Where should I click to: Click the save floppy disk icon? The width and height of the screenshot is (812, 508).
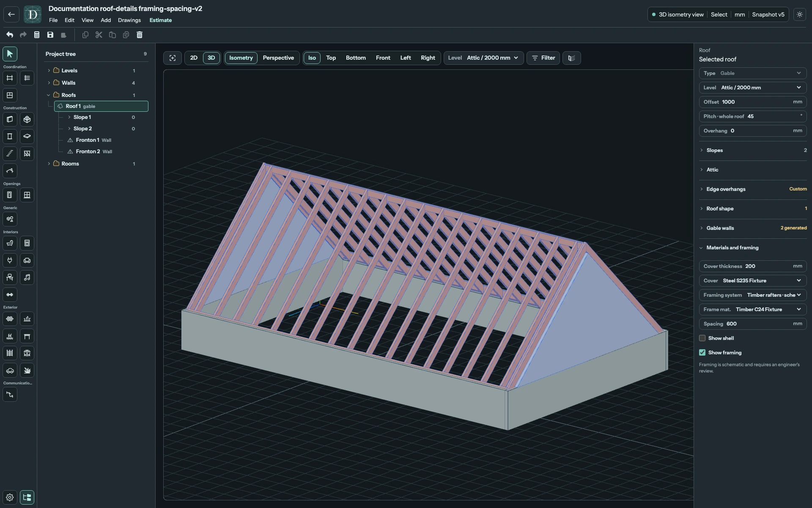[50, 35]
